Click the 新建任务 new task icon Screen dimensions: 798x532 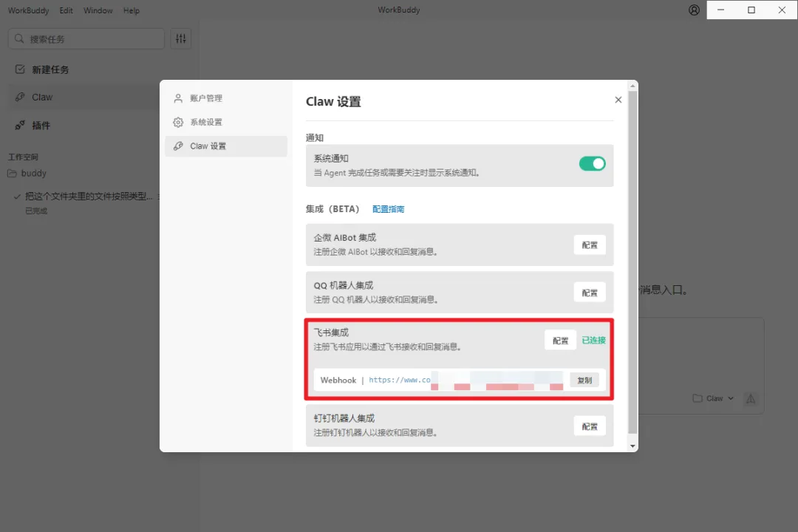click(x=20, y=69)
